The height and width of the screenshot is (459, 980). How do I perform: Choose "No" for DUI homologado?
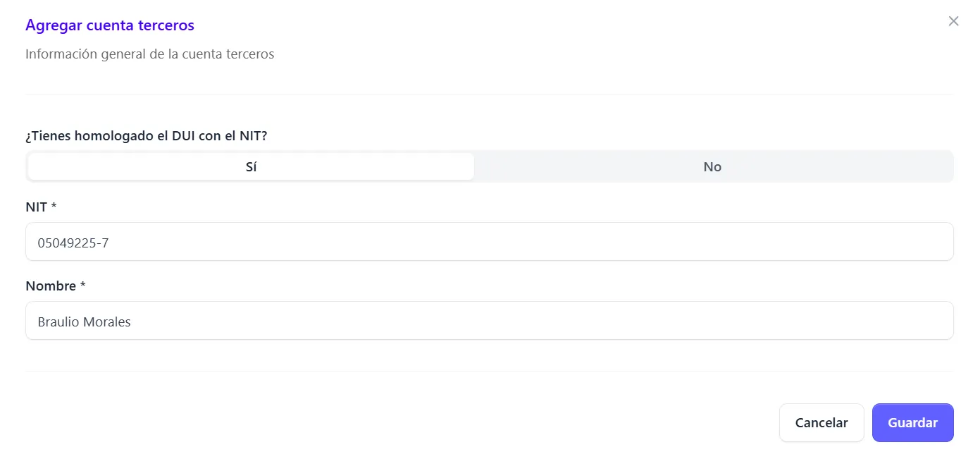[x=712, y=166]
